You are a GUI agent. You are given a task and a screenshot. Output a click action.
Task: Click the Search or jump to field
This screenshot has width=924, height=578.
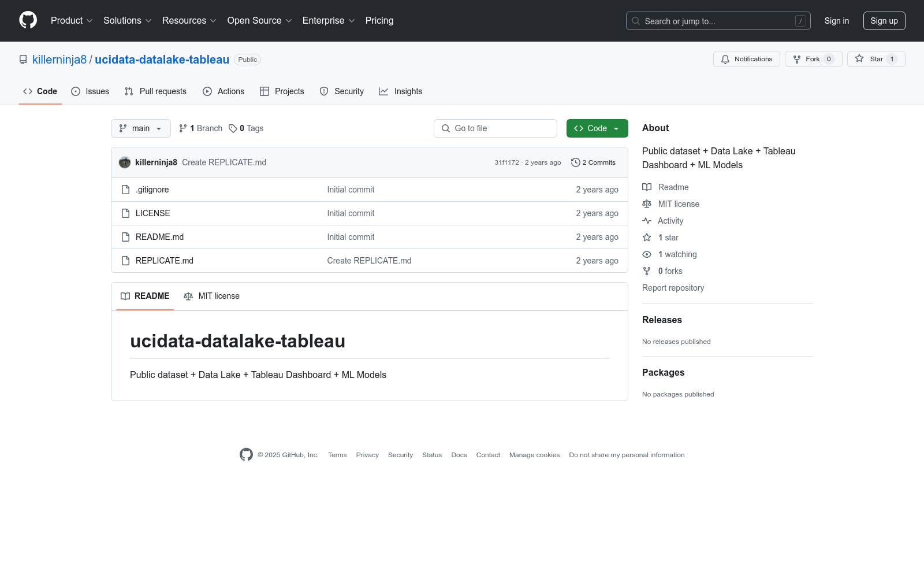point(718,21)
